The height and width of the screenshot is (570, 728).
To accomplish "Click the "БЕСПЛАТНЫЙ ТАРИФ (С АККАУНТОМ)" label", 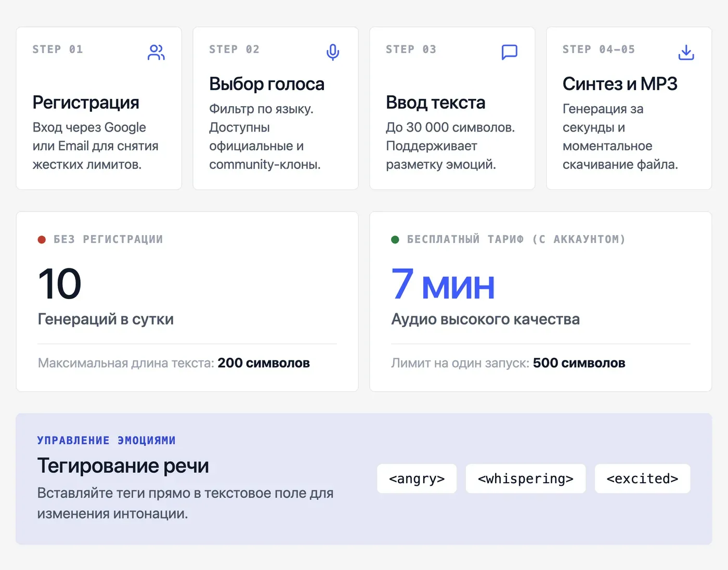I will click(x=516, y=240).
